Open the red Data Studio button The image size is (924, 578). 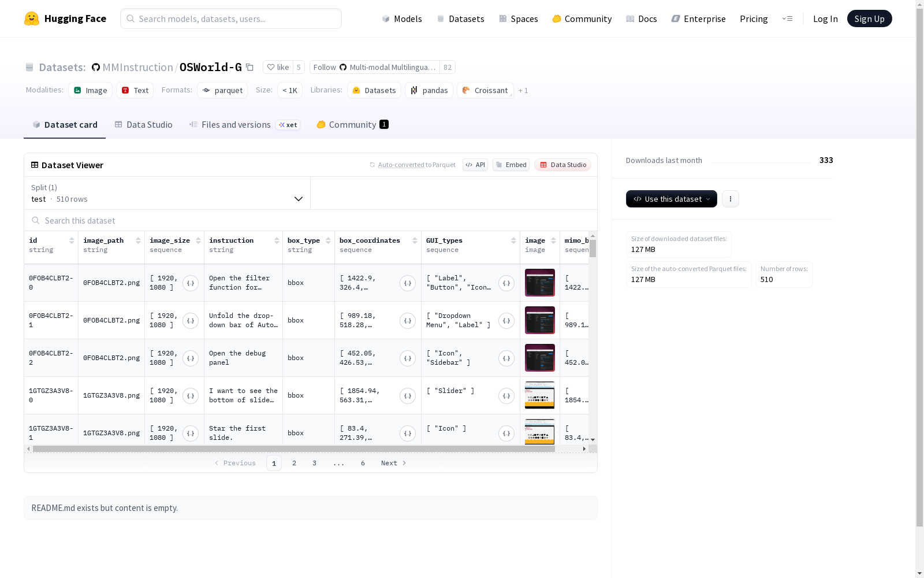pyautogui.click(x=563, y=165)
